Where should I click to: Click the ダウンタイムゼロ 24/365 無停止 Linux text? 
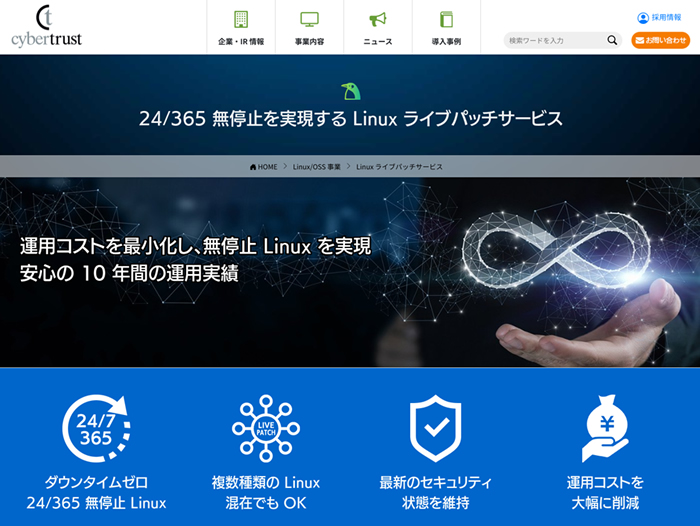[96, 493]
